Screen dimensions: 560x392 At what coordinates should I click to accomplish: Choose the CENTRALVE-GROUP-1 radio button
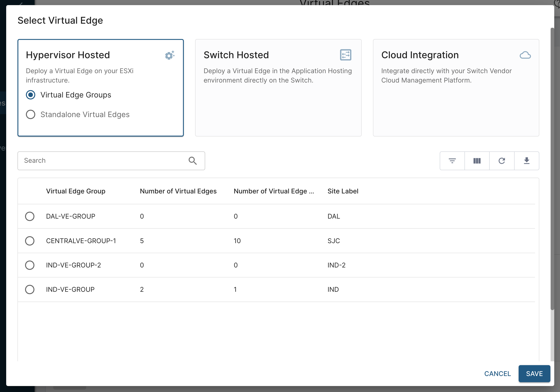tap(30, 241)
